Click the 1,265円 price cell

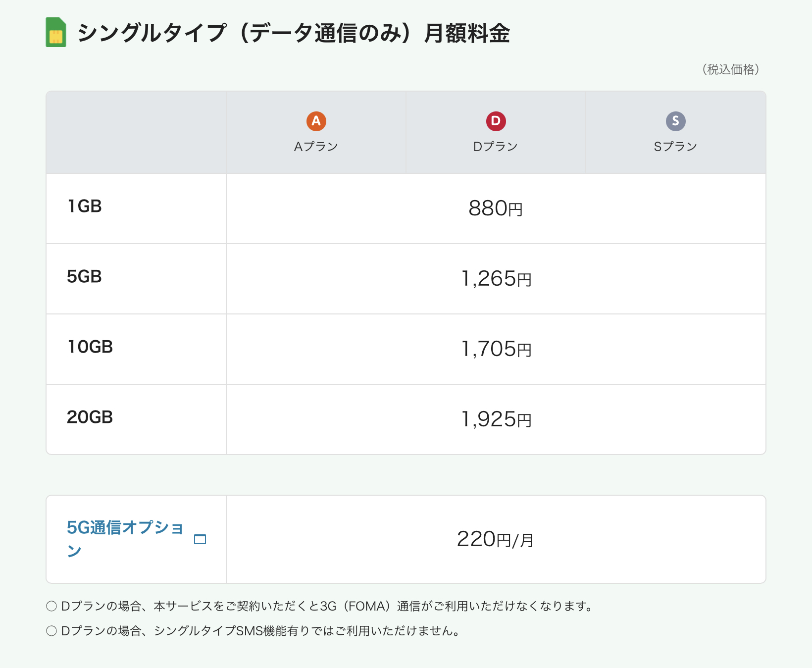[496, 279]
